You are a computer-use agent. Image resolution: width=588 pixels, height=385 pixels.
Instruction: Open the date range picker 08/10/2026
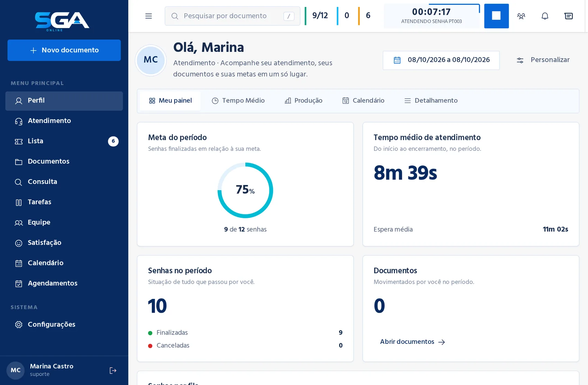[x=441, y=60]
